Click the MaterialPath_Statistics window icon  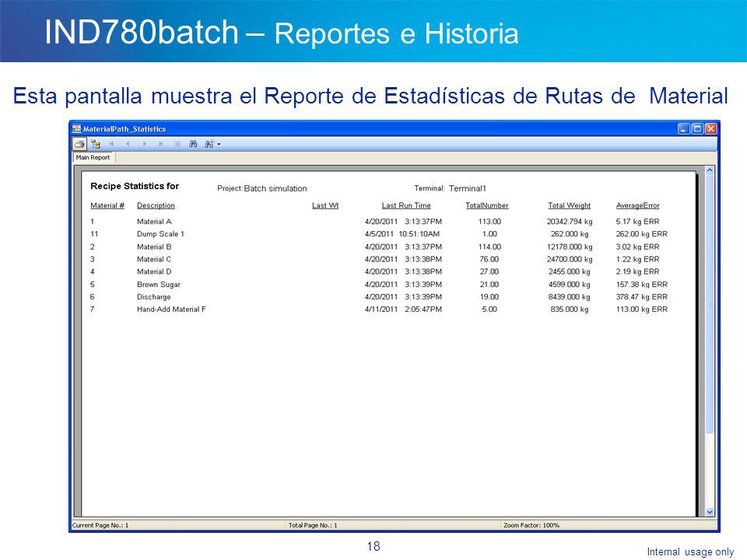pos(77,128)
